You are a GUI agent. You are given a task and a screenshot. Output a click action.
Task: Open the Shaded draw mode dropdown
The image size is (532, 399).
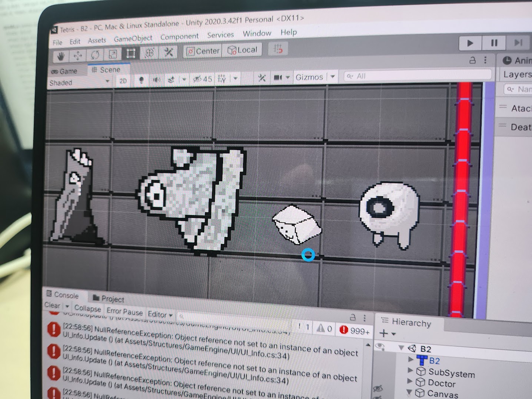point(80,82)
